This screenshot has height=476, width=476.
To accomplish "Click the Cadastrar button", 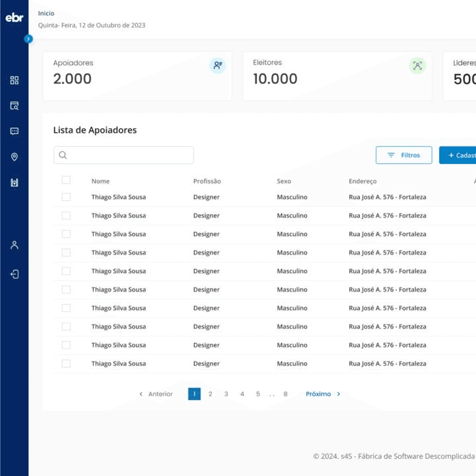I will click(458, 155).
